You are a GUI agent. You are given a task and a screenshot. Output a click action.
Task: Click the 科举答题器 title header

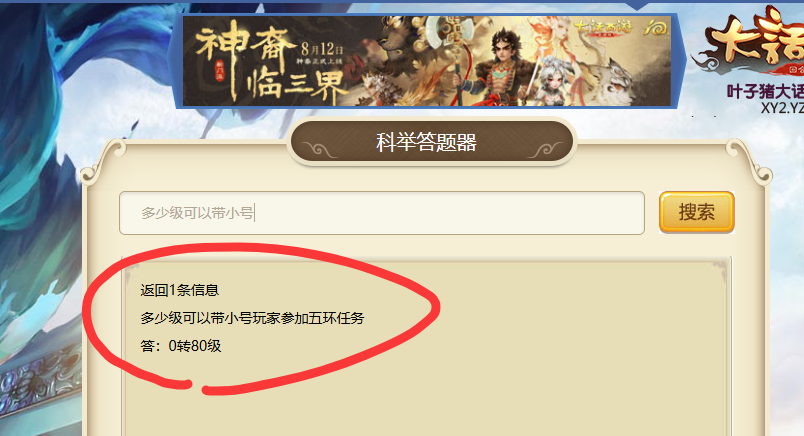tap(427, 142)
